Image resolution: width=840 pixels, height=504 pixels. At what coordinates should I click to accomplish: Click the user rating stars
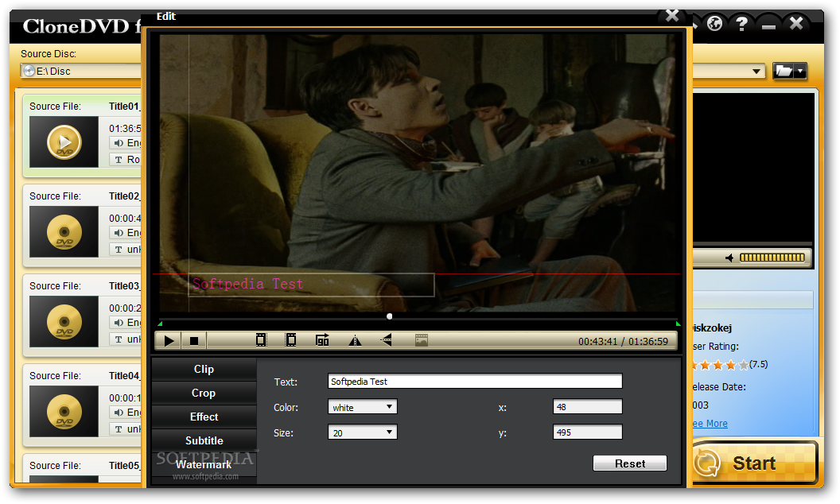coord(720,365)
